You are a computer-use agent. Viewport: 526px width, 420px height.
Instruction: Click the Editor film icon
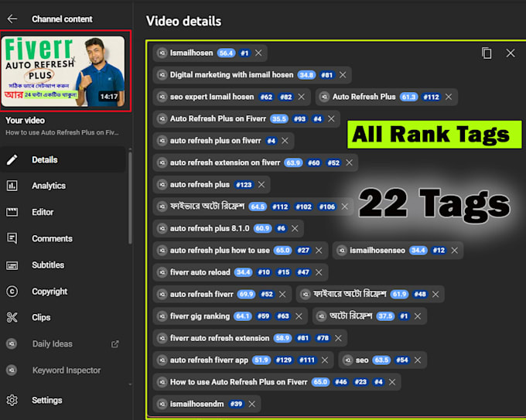12,212
